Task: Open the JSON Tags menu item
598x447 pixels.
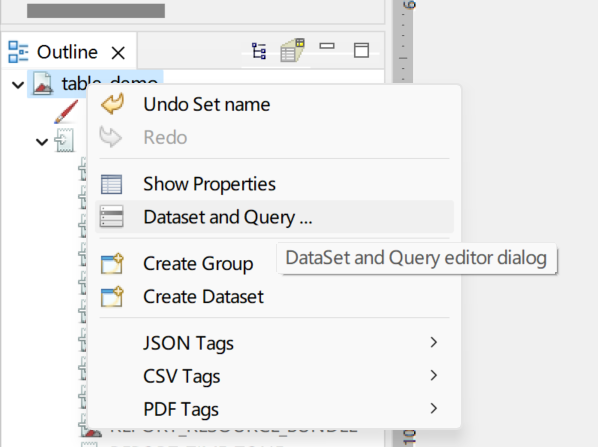Action: 274,343
